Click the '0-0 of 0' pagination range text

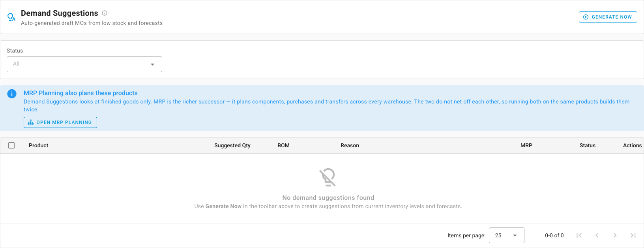coord(554,235)
